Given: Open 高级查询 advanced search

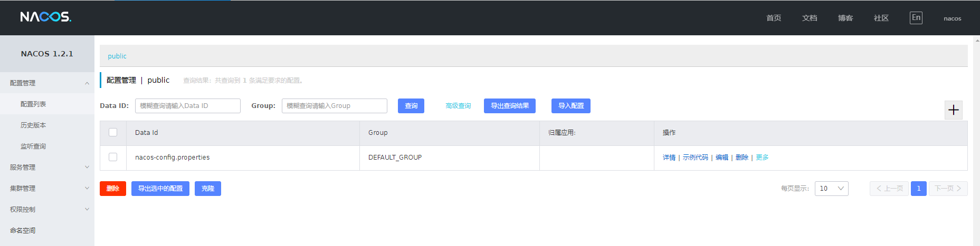Looking at the screenshot, I should [458, 106].
